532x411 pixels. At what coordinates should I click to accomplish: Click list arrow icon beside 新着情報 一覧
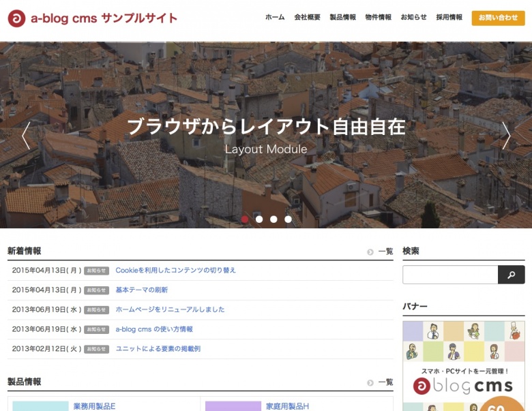370,252
